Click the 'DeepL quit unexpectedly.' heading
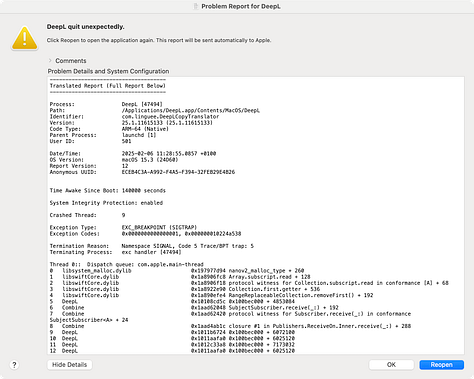This screenshot has height=379, width=474. pyautogui.click(x=85, y=27)
